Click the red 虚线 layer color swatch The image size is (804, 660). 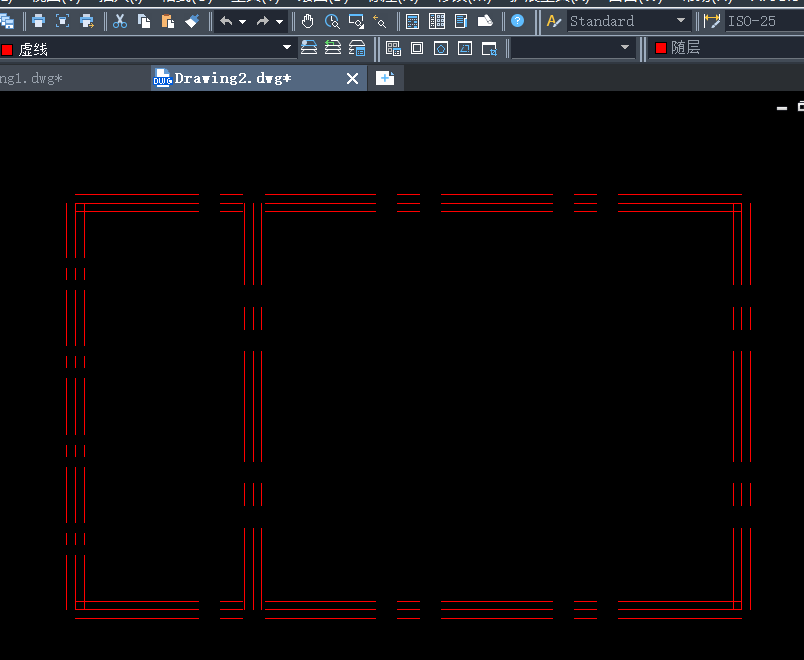[7, 50]
